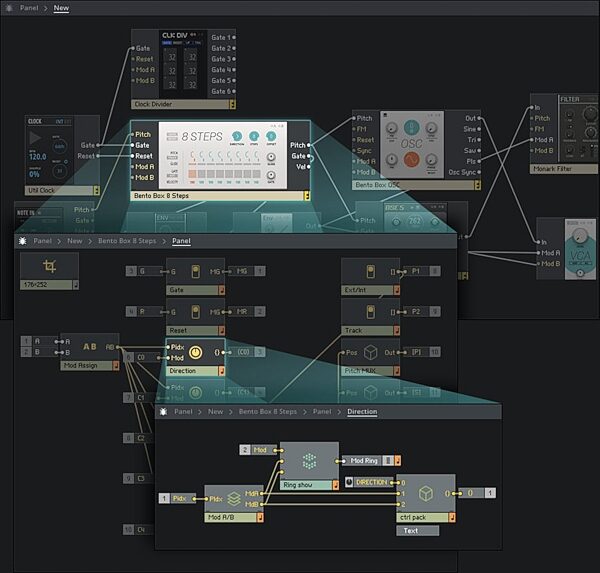The height and width of the screenshot is (573, 600).
Task: Click the panel toggle next to Mod Ring
Action: tap(388, 461)
